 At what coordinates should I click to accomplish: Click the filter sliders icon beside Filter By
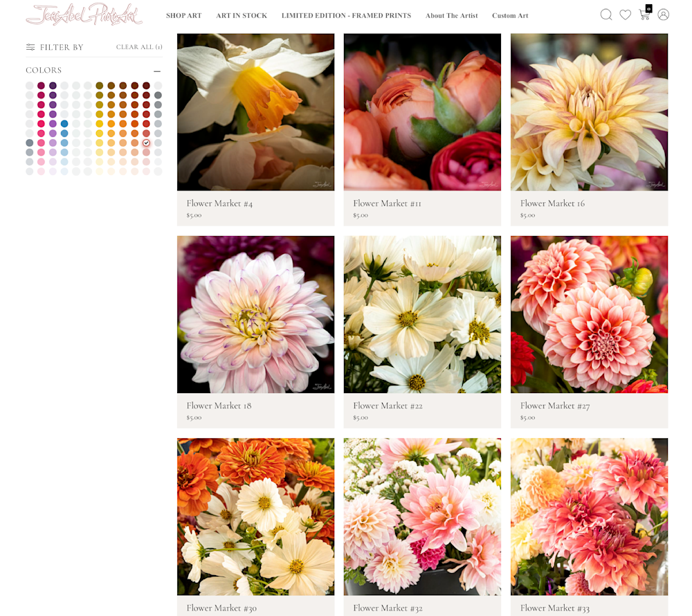tap(30, 47)
